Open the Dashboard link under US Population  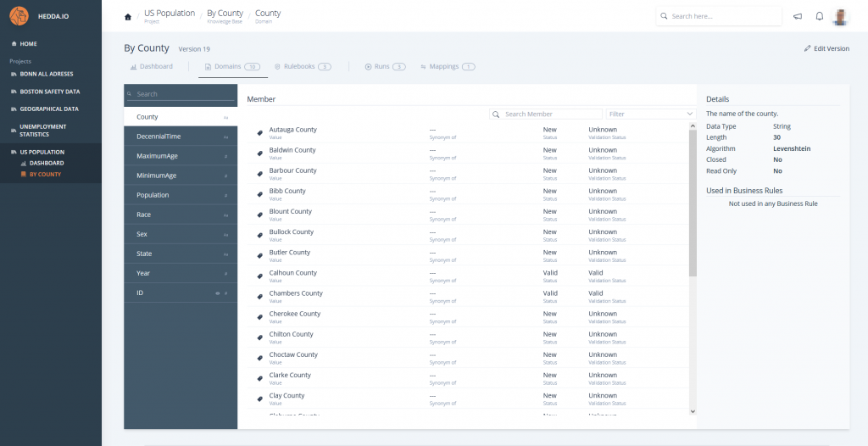(46, 163)
